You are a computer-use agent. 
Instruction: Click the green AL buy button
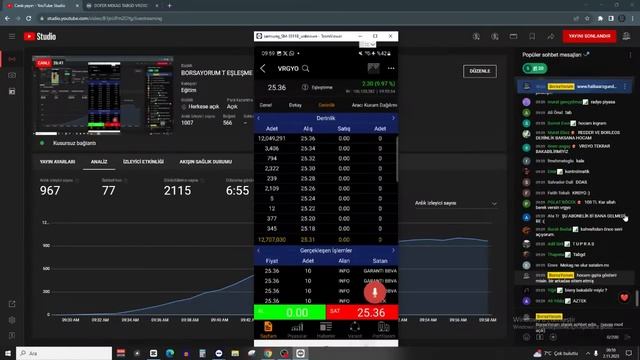pyautogui.click(x=290, y=312)
